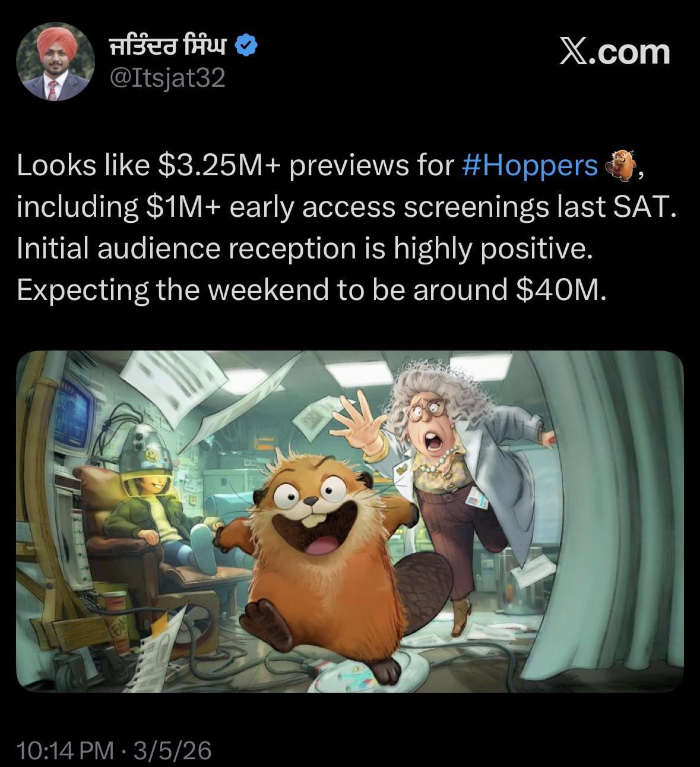Click the X.com watermark text
This screenshot has height=767, width=700.
[615, 52]
